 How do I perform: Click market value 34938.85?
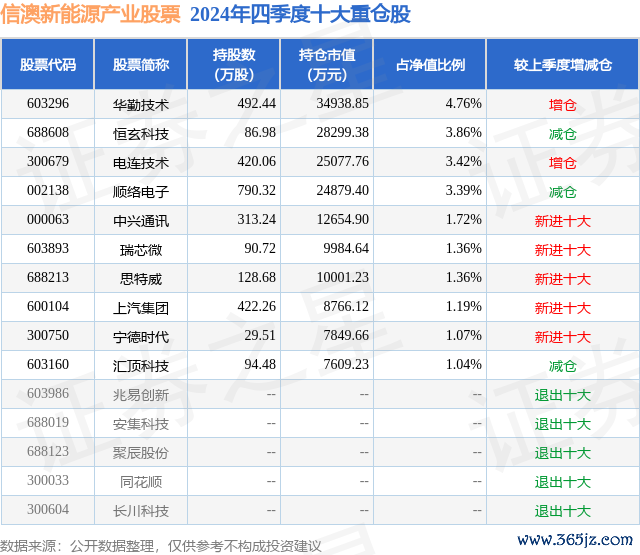342,104
